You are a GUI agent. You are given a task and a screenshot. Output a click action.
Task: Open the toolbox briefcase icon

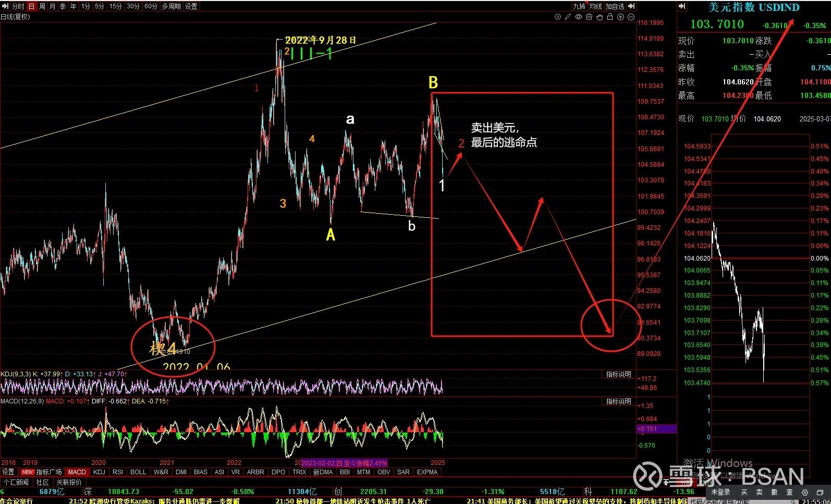(589, 17)
